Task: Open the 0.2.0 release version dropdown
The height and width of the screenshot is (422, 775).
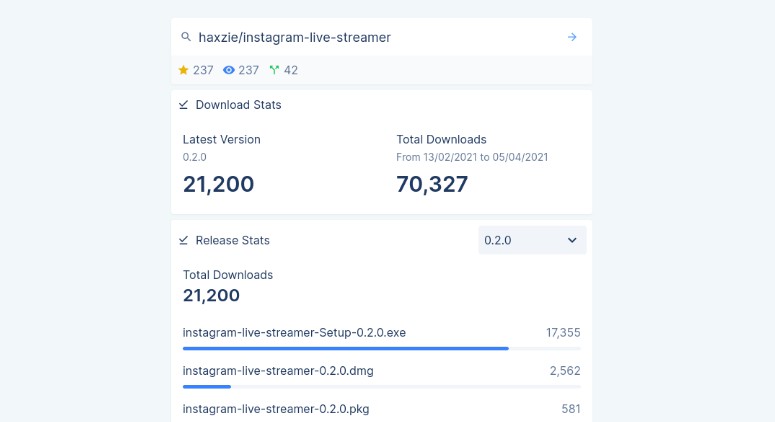Action: pyautogui.click(x=531, y=240)
